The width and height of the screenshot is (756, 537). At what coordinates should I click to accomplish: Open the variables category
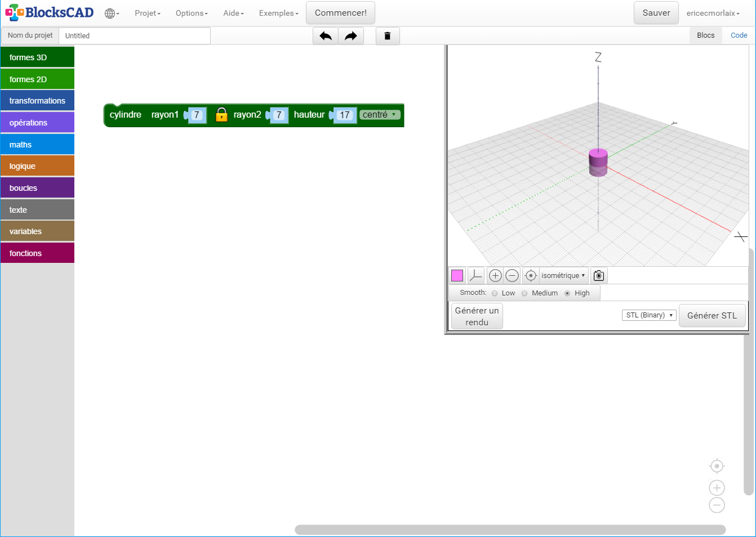[x=37, y=231]
